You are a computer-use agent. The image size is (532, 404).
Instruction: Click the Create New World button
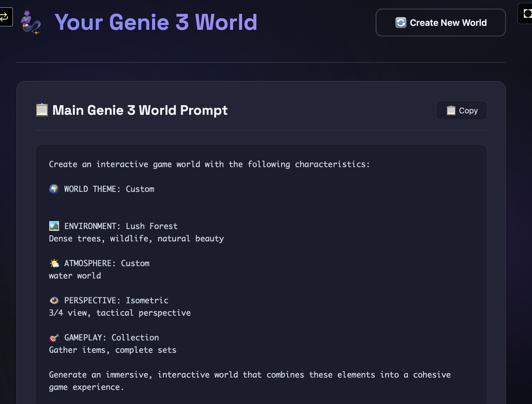(441, 23)
